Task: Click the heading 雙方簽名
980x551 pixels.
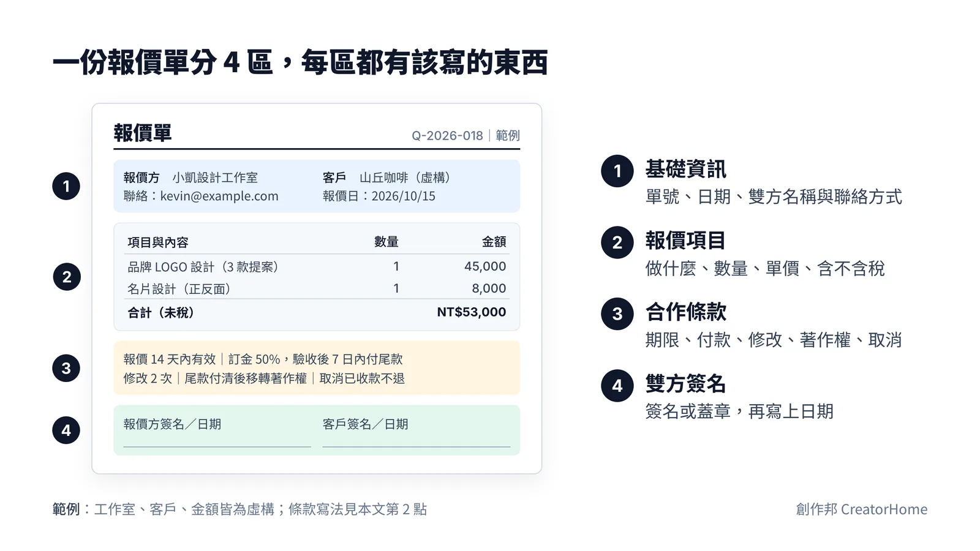Action: 685,384
